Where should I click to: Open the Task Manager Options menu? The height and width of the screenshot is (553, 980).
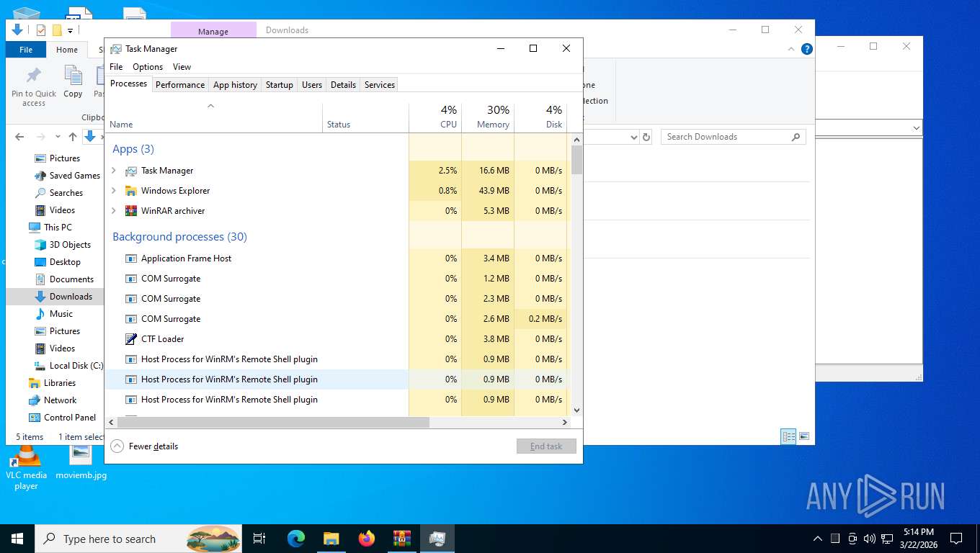(148, 67)
